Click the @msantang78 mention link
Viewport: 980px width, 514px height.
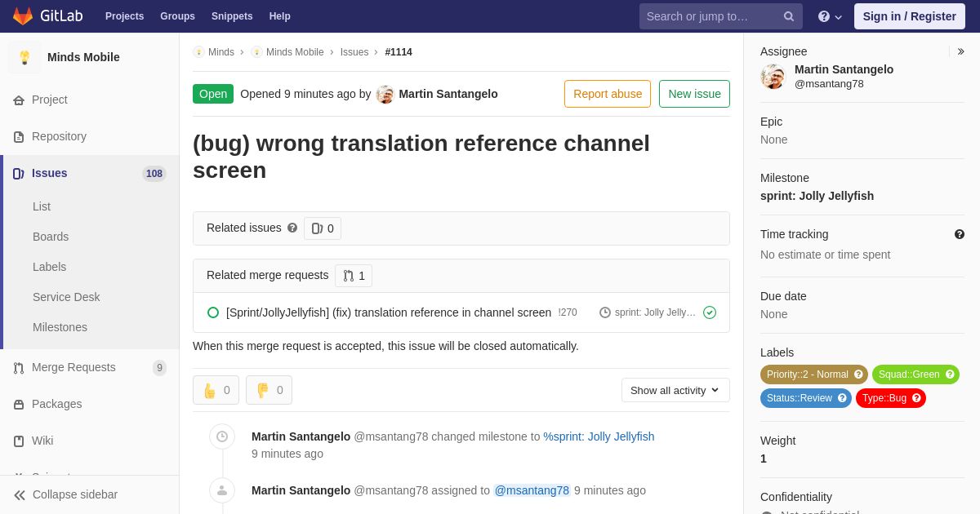tap(532, 490)
